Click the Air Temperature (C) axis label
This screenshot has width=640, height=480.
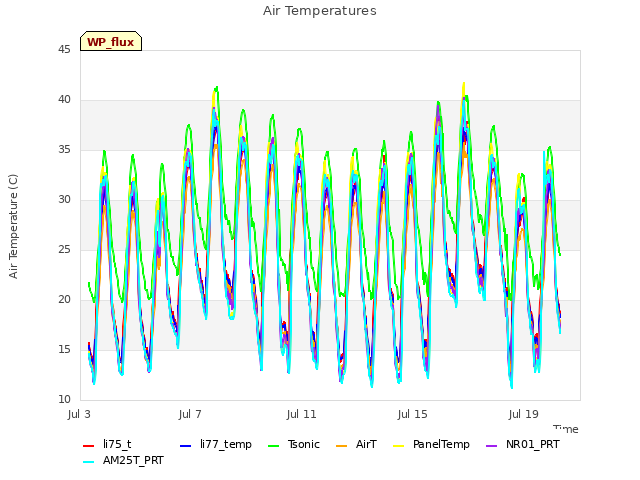pos(13,227)
